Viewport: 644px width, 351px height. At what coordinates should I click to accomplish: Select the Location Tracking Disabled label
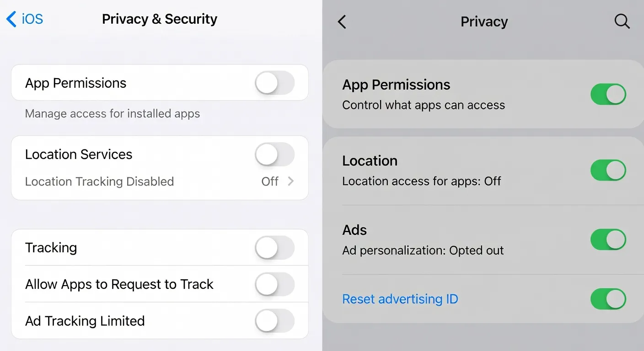[99, 181]
